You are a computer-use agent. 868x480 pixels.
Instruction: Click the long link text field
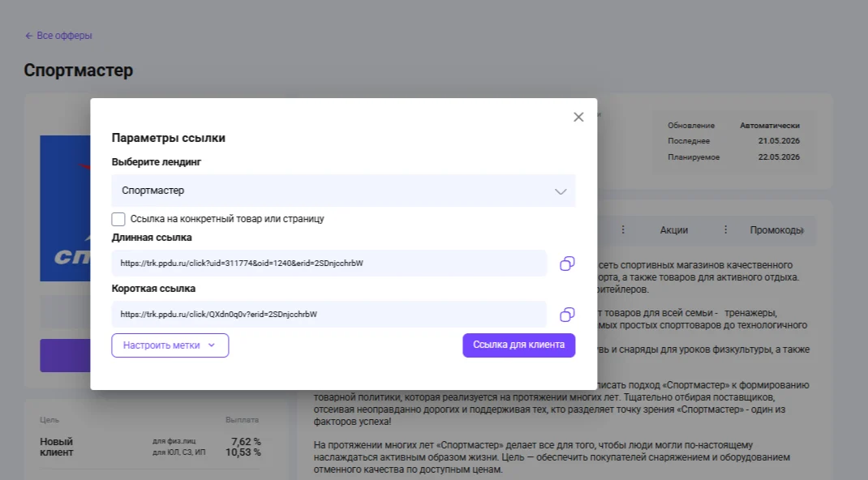coord(329,264)
